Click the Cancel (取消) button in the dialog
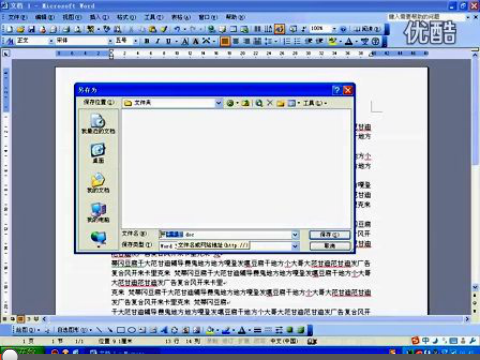The height and width of the screenshot is (360, 480). [x=330, y=246]
